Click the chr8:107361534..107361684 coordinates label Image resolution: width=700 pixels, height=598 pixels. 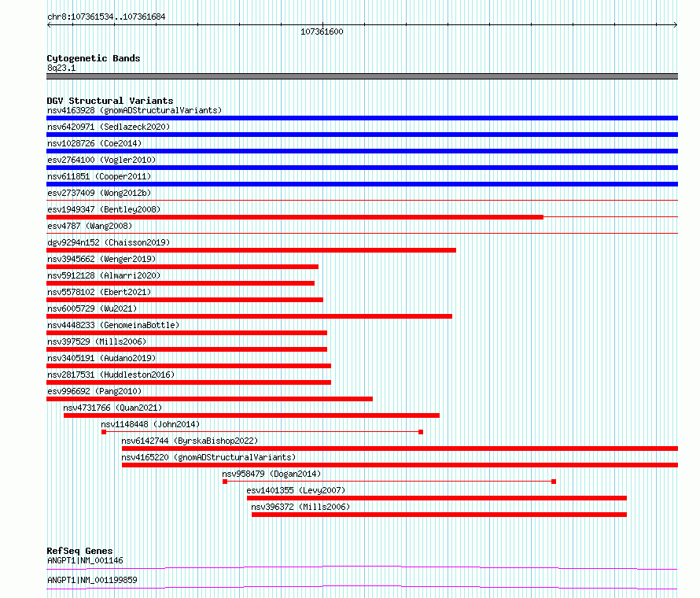click(106, 17)
